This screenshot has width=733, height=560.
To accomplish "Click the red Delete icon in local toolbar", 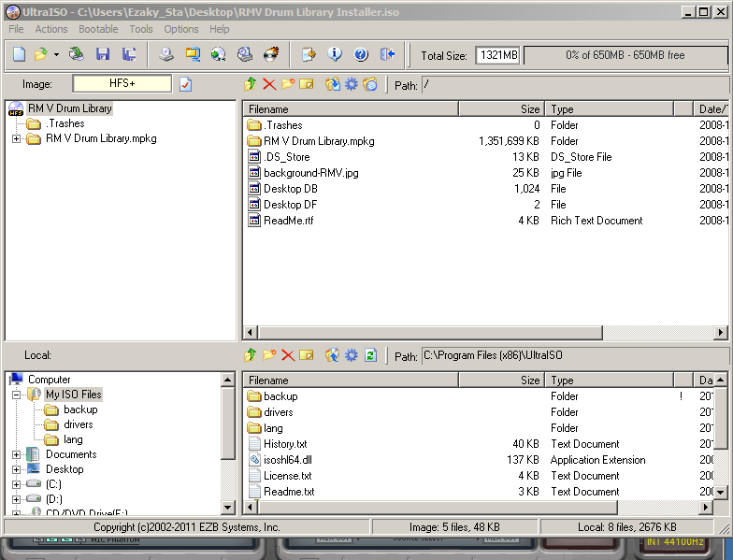I will click(x=288, y=355).
